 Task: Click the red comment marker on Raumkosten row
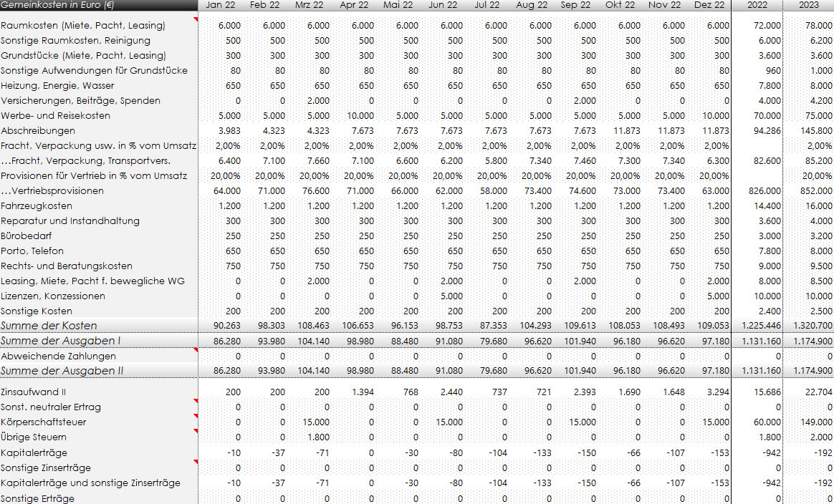point(195,22)
